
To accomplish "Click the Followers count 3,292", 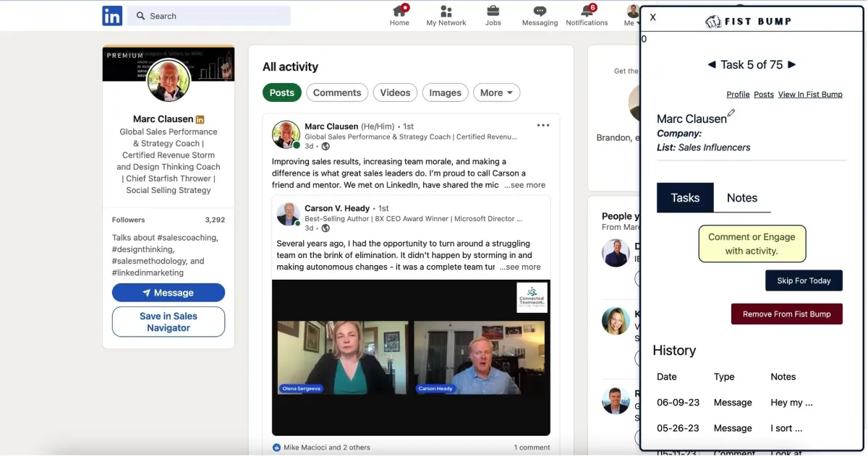I will tap(215, 220).
